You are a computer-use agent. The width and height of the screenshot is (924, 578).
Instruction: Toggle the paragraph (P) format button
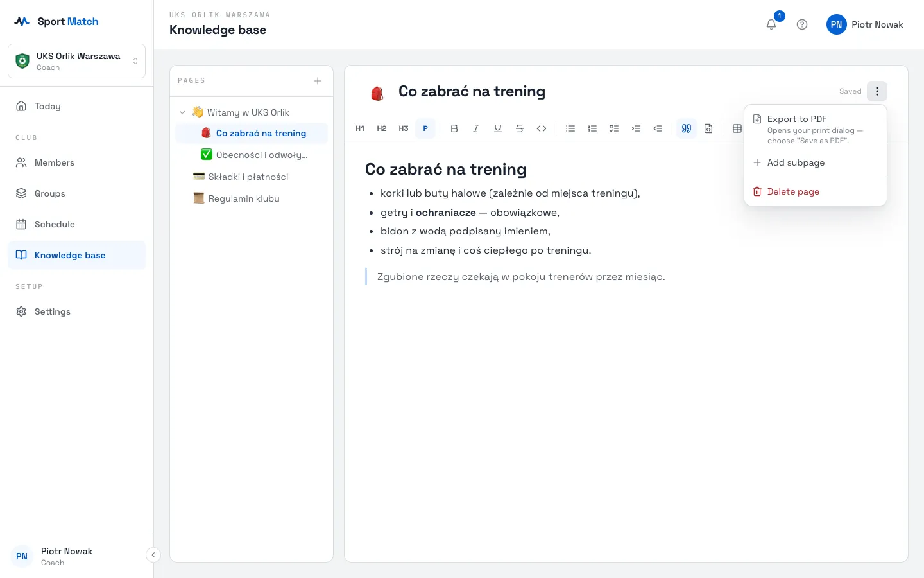point(425,128)
